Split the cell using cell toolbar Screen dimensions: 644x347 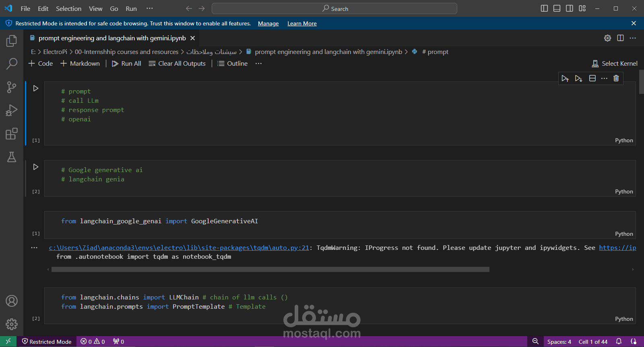592,78
